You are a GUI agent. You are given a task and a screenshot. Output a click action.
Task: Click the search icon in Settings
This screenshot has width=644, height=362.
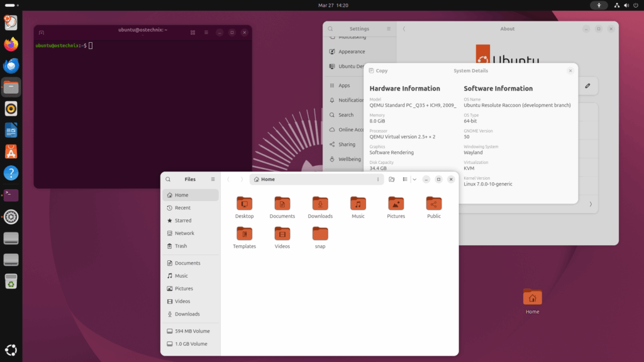[330, 29]
